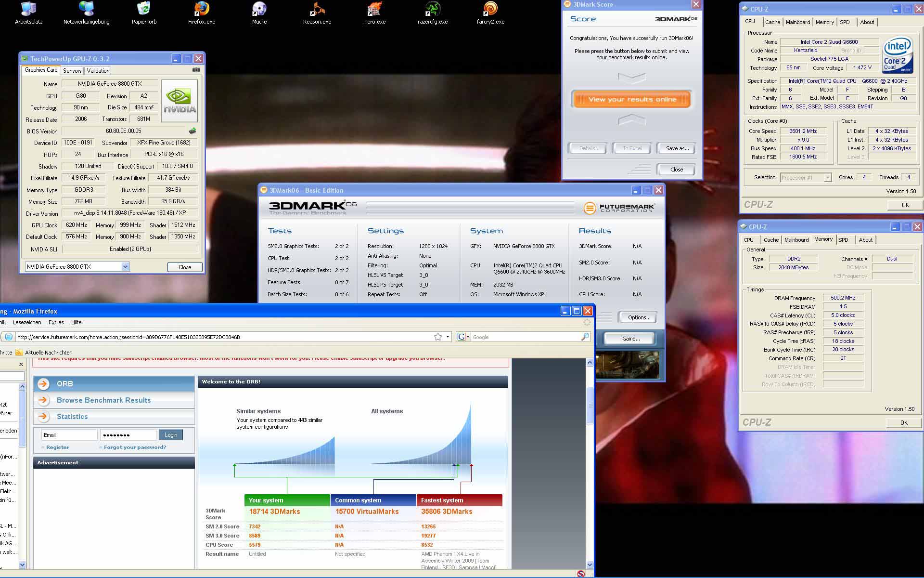Screen dimensions: 924x578
Task: Click the bookmark star in Firefox address bar
Action: [438, 337]
